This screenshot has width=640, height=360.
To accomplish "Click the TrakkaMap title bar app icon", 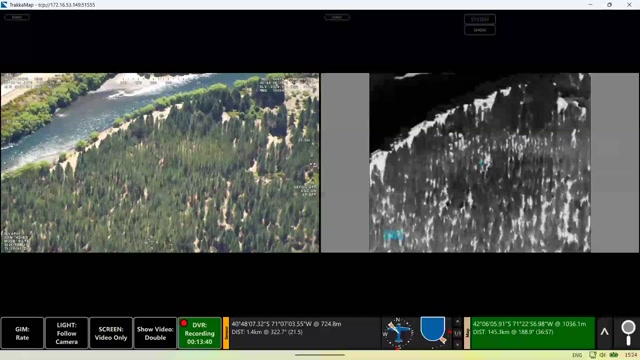I will pos(4,5).
